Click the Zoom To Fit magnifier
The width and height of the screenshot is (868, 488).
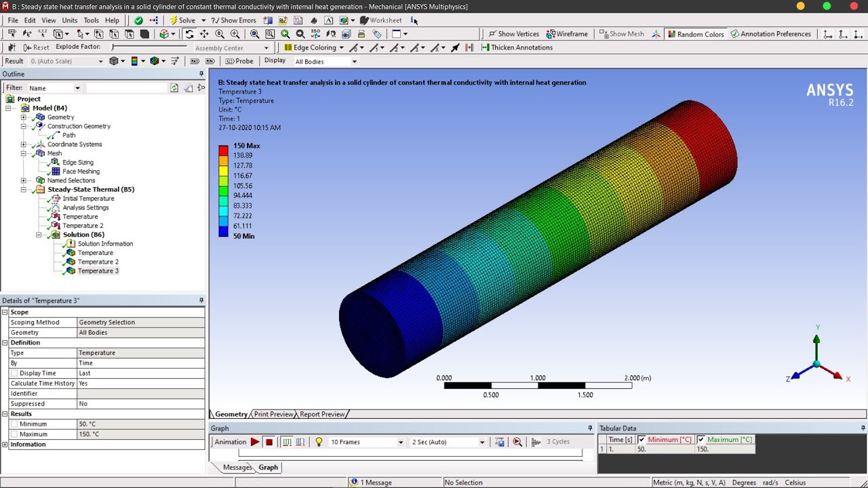click(x=254, y=34)
